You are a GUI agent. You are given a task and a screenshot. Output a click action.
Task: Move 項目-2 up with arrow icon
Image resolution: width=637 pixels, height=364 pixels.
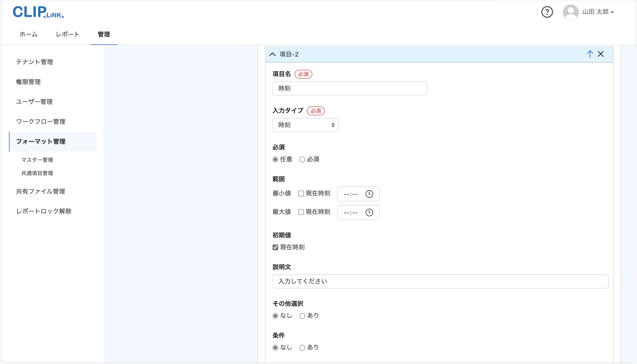[590, 54]
